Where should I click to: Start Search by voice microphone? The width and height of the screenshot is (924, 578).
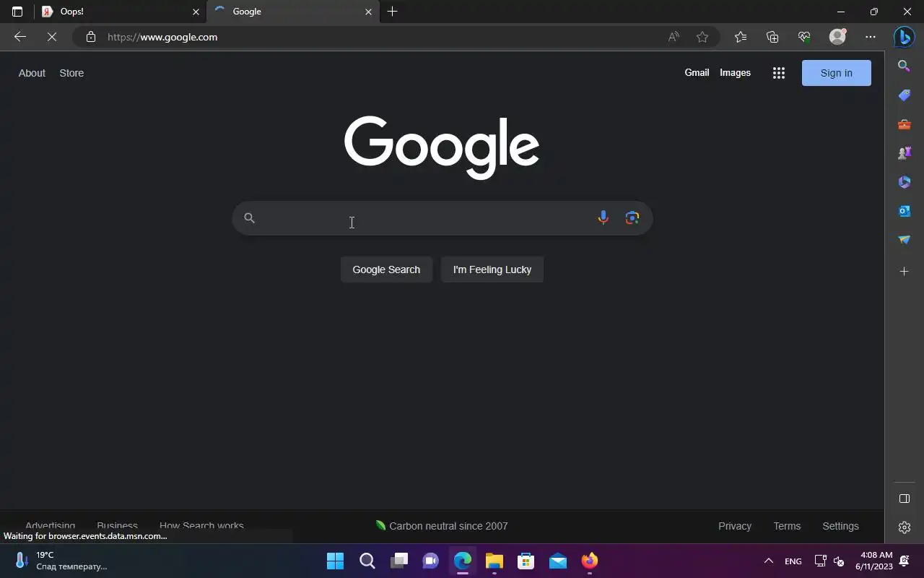click(603, 217)
